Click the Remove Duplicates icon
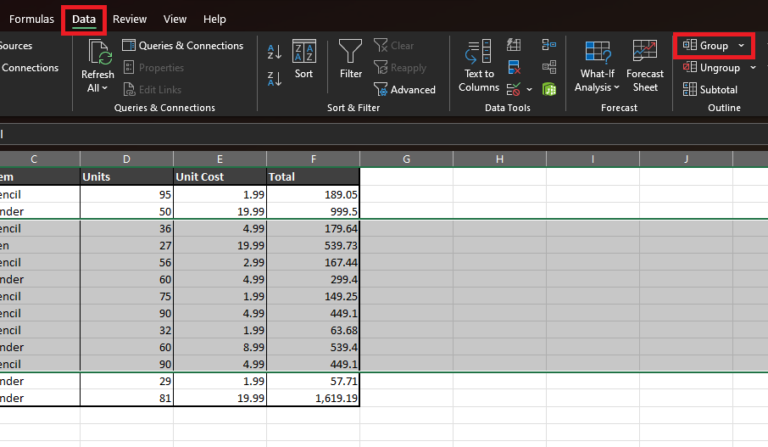This screenshot has width=768, height=447. [515, 68]
